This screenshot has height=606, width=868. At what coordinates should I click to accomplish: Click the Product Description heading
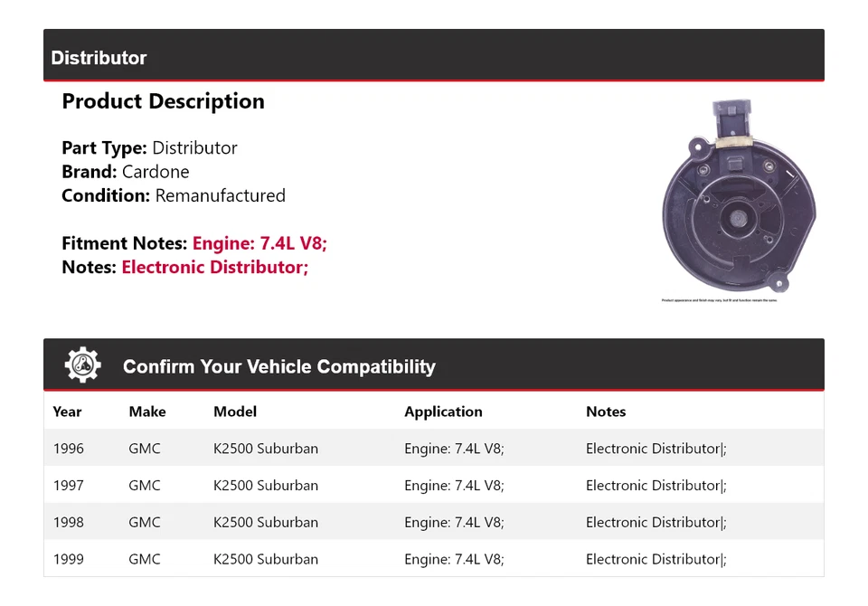coord(163,101)
